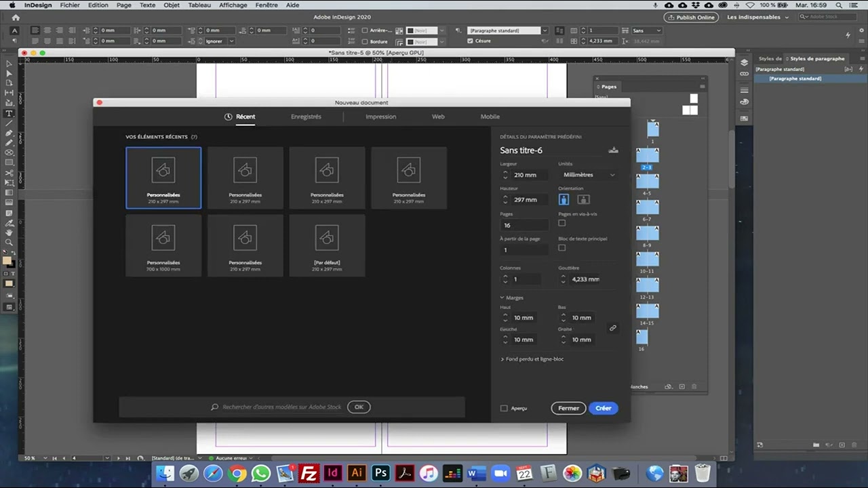The width and height of the screenshot is (868, 488).
Task: Click align center paragraph icon in control bar
Action: 47,30
